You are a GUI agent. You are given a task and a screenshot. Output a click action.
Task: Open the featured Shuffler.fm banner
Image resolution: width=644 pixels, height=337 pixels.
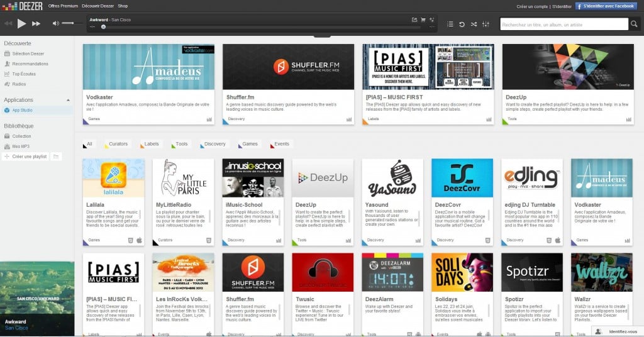click(x=288, y=67)
